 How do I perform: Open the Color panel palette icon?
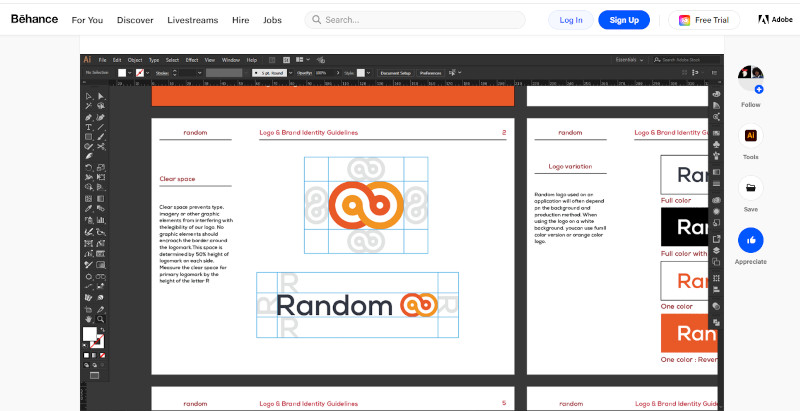tap(716, 94)
